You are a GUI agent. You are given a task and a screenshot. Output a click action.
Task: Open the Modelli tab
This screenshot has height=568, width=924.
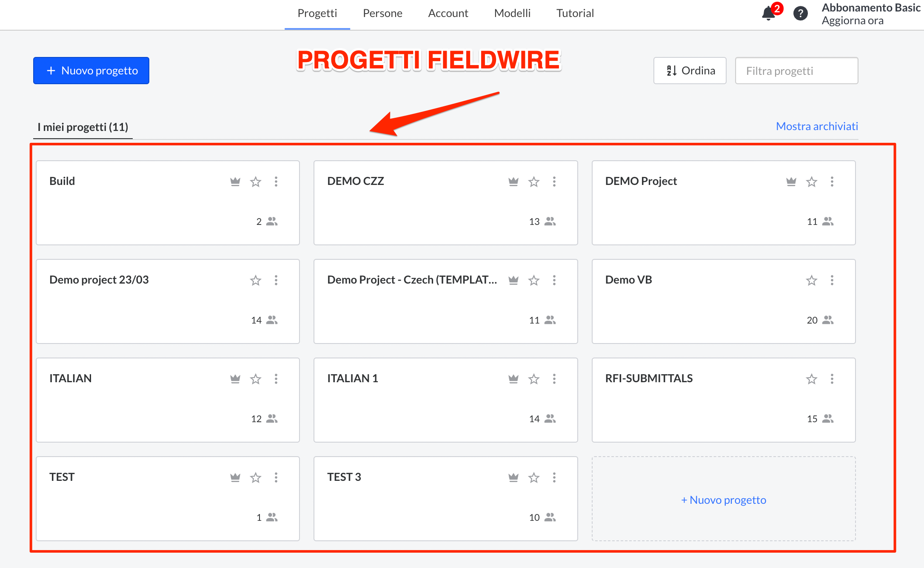click(512, 14)
